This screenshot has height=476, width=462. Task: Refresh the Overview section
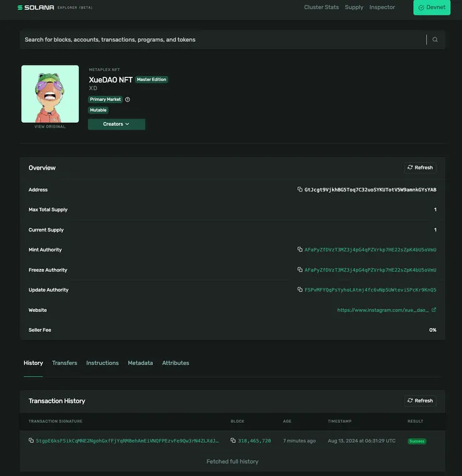pos(420,168)
